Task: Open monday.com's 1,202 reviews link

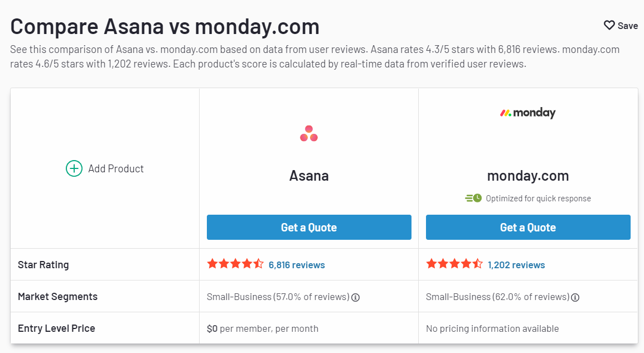Action: pyautogui.click(x=516, y=265)
